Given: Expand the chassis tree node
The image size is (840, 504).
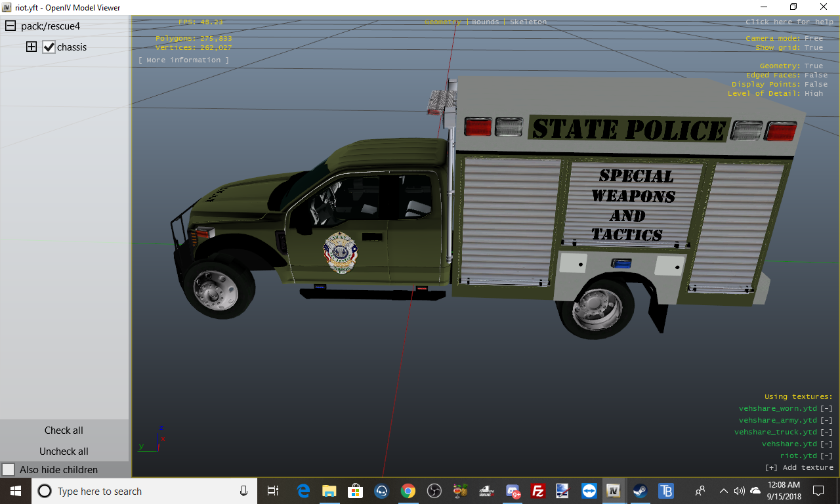Looking at the screenshot, I should [31, 47].
